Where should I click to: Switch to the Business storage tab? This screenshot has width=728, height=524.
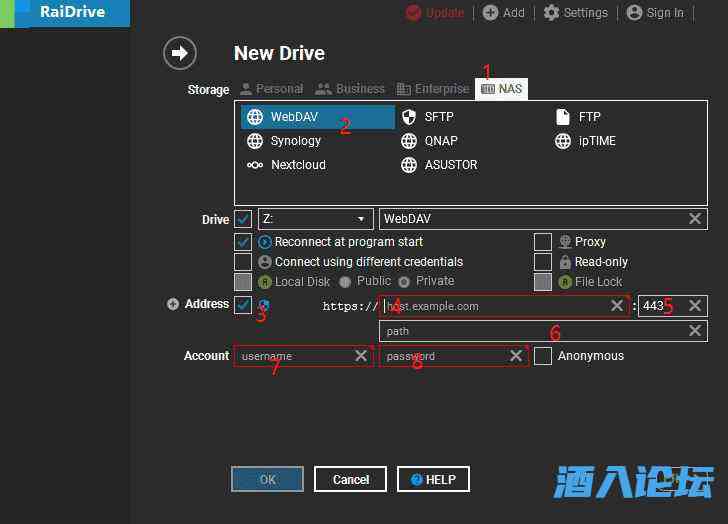pyautogui.click(x=351, y=89)
